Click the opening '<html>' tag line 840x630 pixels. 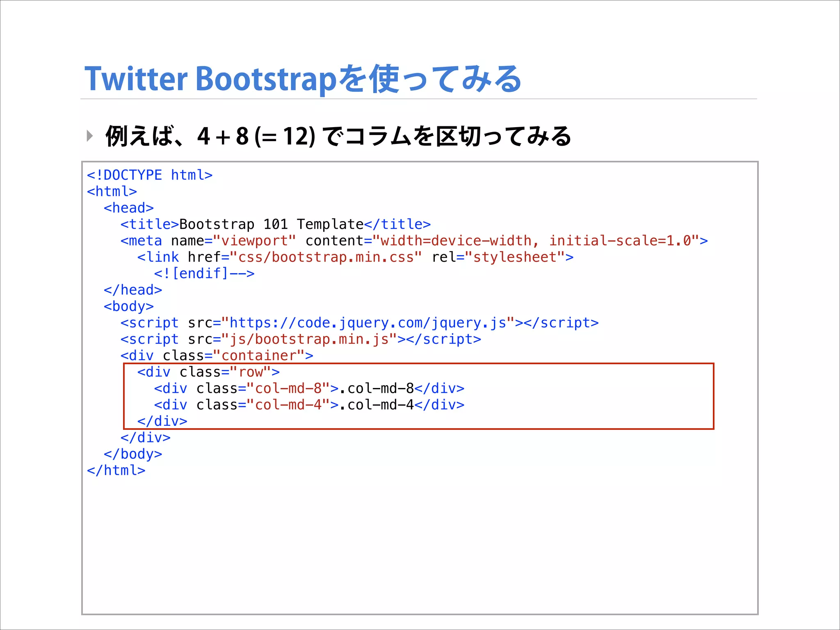(x=112, y=192)
